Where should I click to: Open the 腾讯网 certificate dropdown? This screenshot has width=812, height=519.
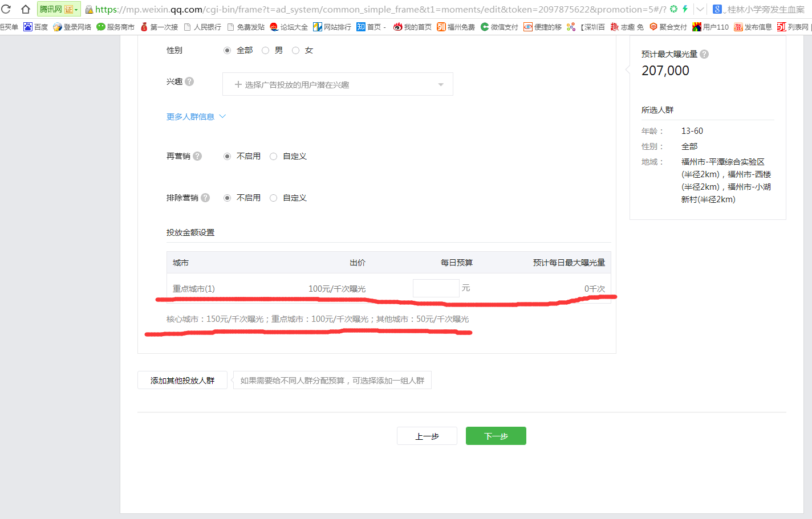(x=59, y=9)
